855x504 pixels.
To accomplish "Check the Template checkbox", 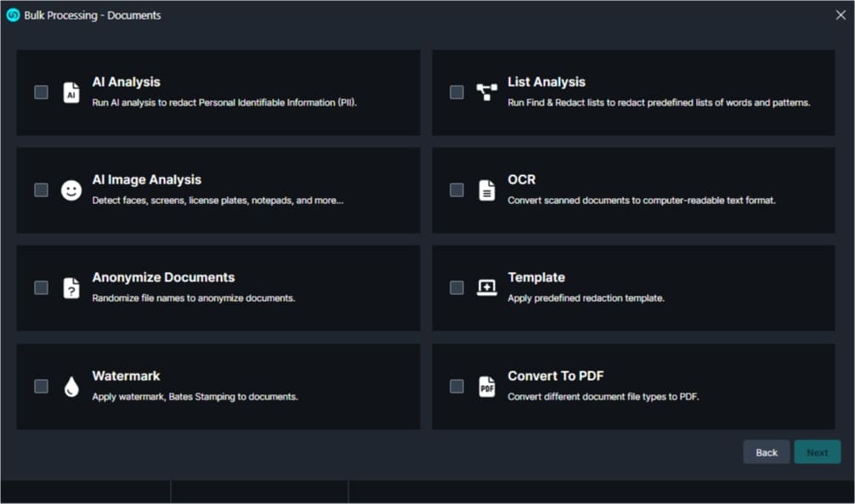I will [456, 287].
